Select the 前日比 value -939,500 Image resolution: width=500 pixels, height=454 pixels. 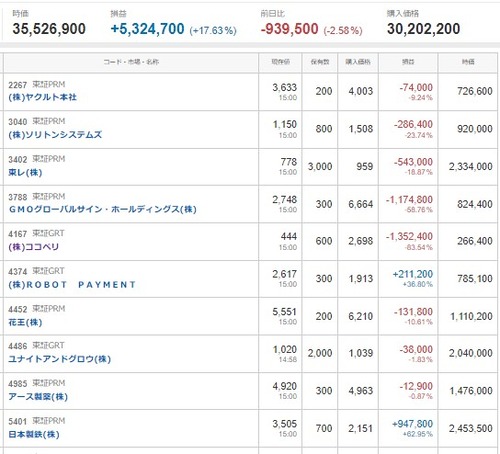click(289, 29)
